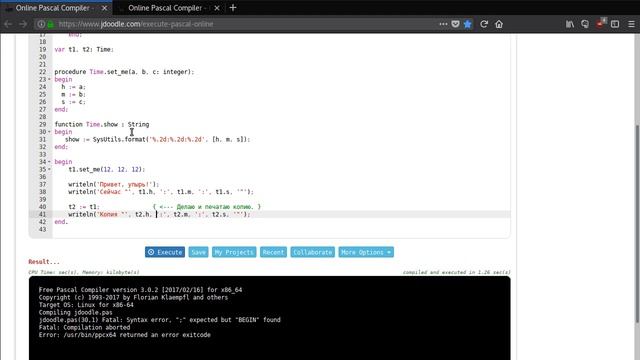Open the Library bookshelf icon
640x360 pixels.
point(570,24)
